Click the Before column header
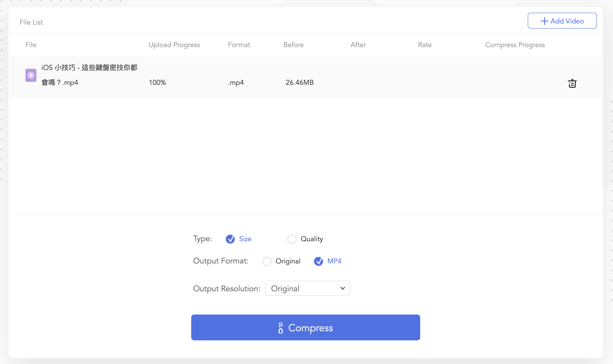Screen dimensions: 613x364 coord(293,45)
